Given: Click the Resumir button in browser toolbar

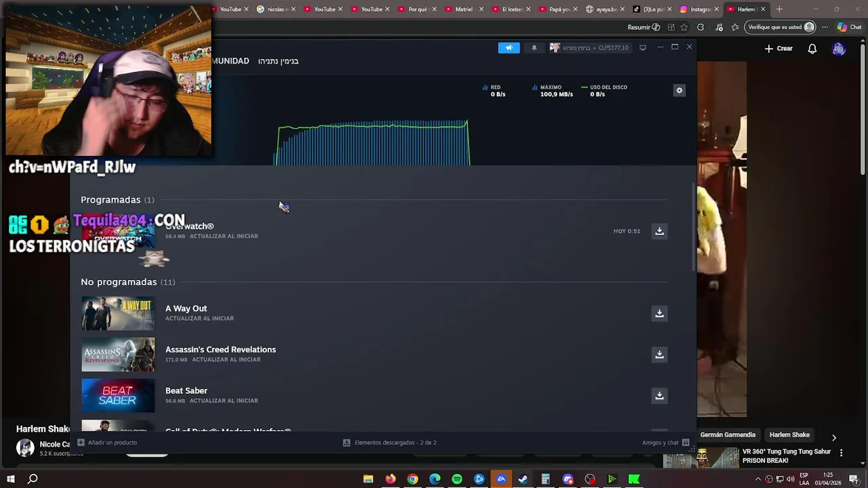Looking at the screenshot, I should tap(644, 27).
